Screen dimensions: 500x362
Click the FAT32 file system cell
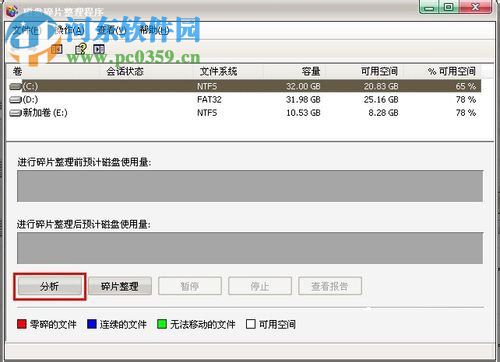[x=209, y=100]
